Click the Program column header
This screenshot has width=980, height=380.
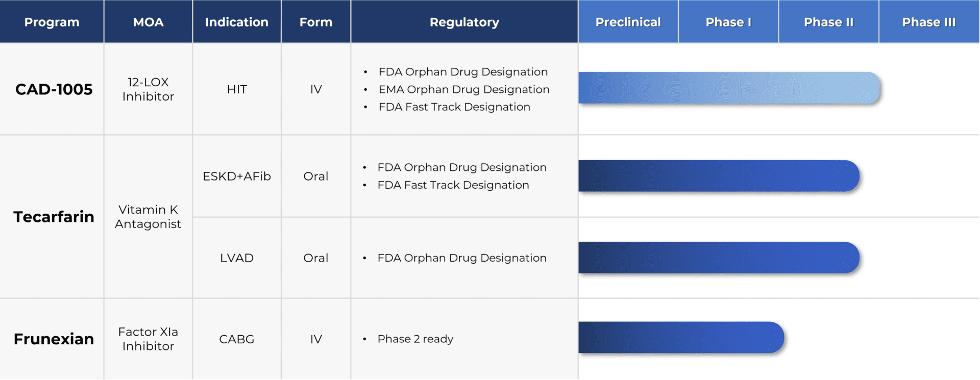[x=52, y=22]
